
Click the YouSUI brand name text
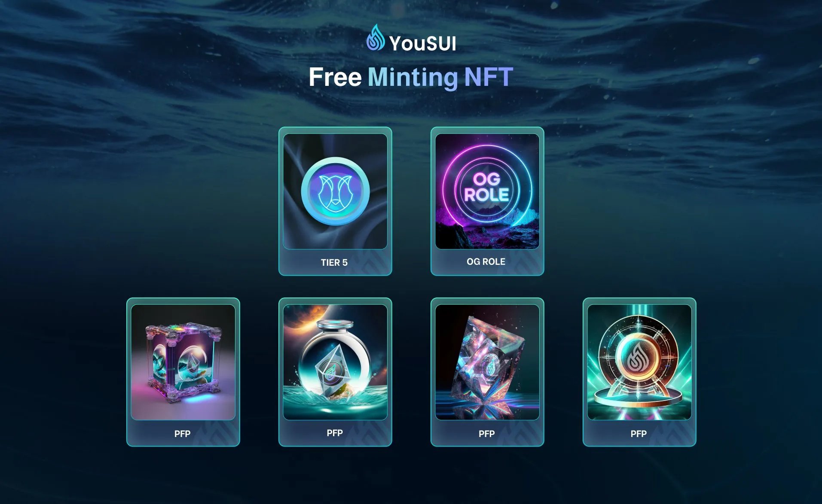pos(422,43)
